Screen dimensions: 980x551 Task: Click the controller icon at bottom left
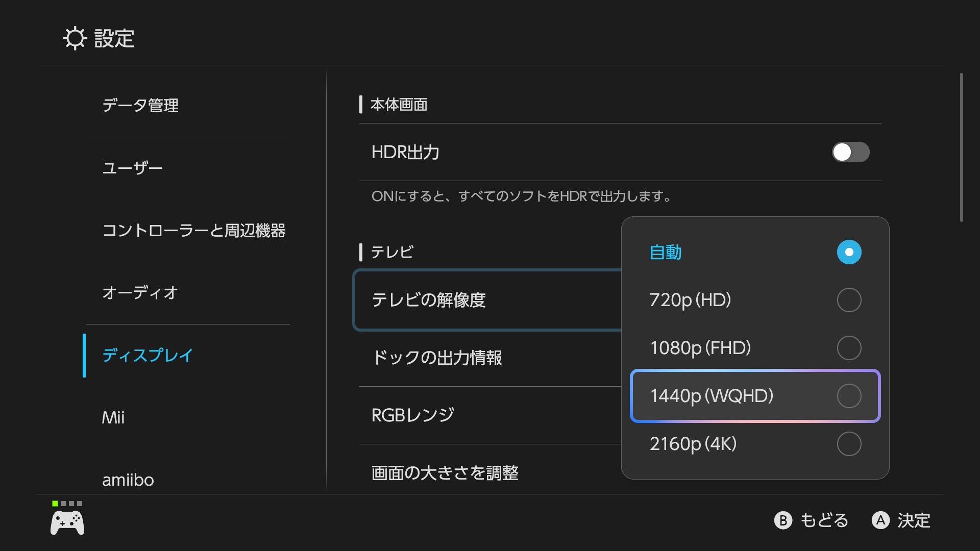coord(67,523)
